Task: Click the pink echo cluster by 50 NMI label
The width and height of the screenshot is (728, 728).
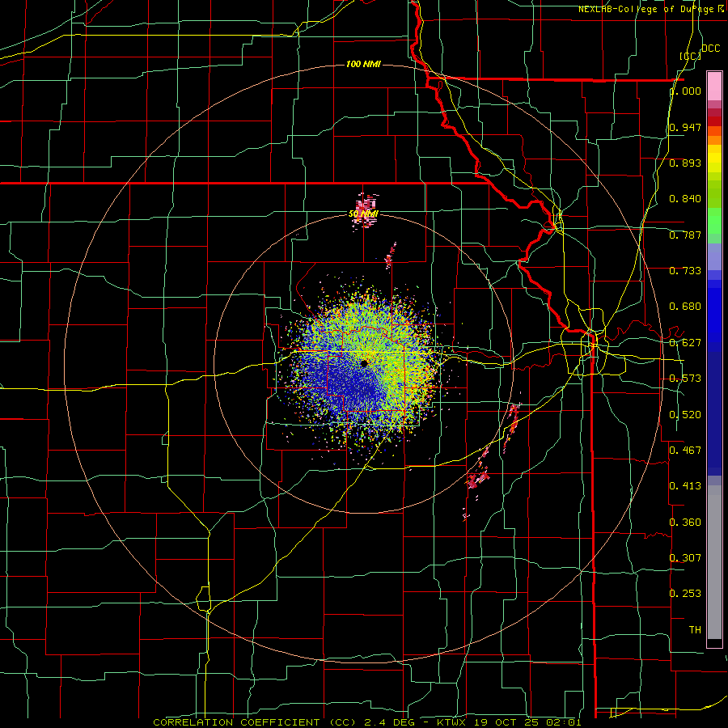Action: pyautogui.click(x=366, y=210)
